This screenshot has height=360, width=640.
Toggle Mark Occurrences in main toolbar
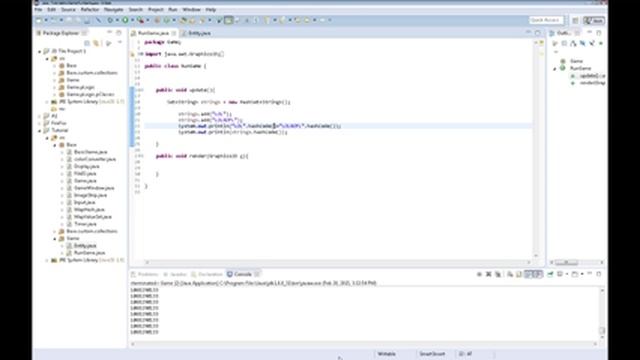click(229, 20)
